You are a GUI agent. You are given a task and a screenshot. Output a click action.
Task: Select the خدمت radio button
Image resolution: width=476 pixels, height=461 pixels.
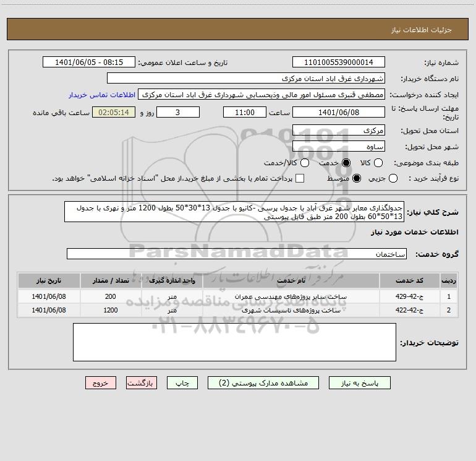click(346, 163)
